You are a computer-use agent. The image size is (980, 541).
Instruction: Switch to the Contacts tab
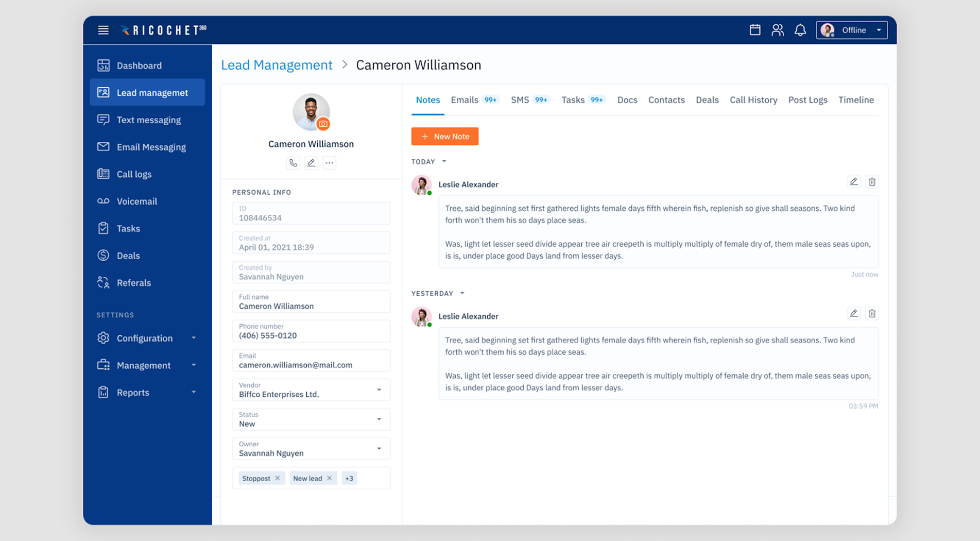point(666,100)
